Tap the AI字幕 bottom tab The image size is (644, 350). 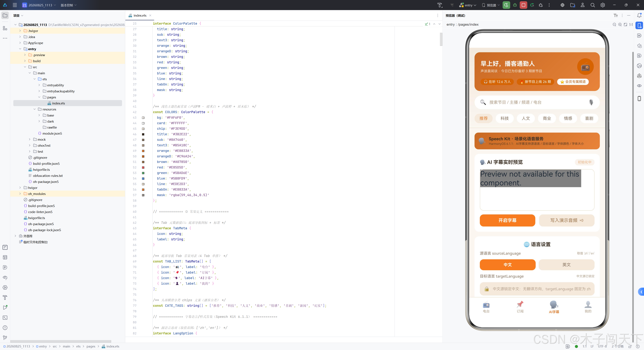click(x=554, y=307)
